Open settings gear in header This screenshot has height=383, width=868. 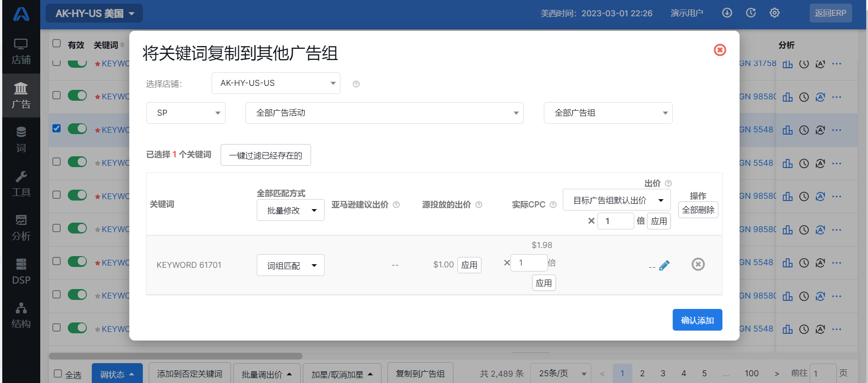pyautogui.click(x=774, y=13)
